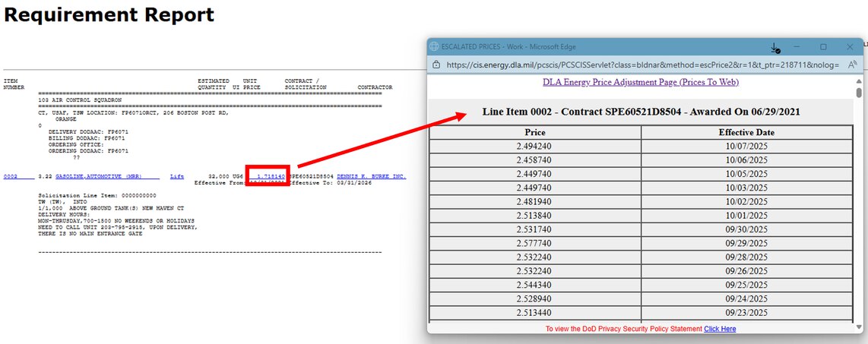868x344 pixels.
Task: Click the privacy policy 'Click Here' link
Action: coord(719,329)
